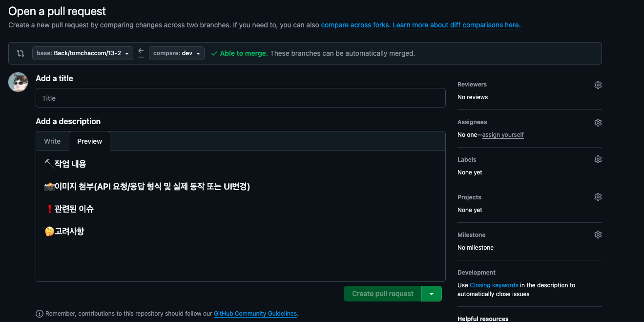The image size is (644, 322).
Task: Open Learn more about diff comparisons link
Action: pos(456,25)
